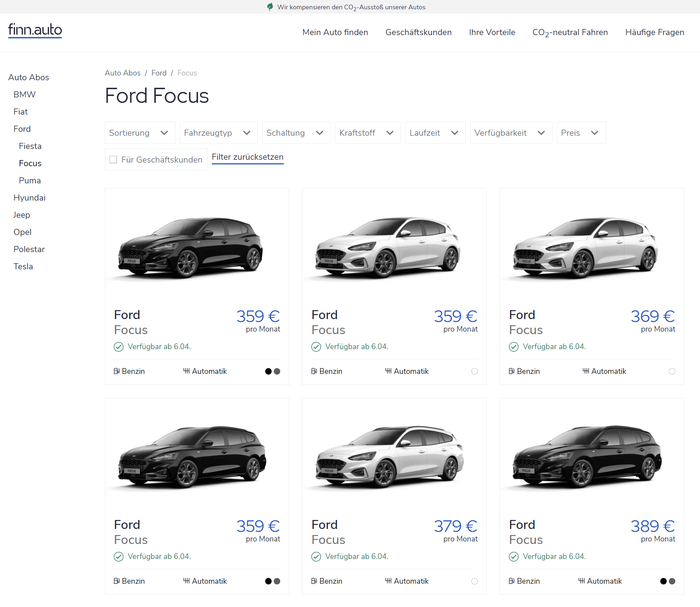The height and width of the screenshot is (607, 700).
Task: Click the CO2-Ausstoß compensation banner text
Action: (x=351, y=7)
